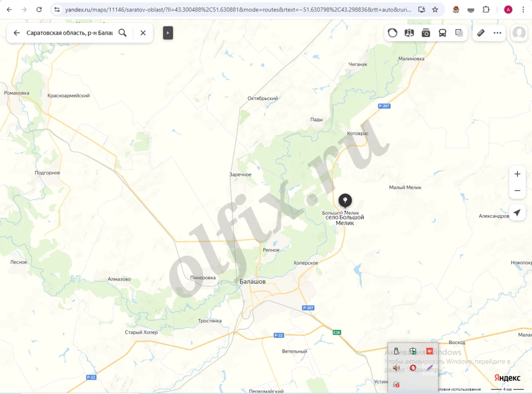Image resolution: width=532 pixels, height=394 pixels.
Task: Click the Саратовская область search field
Action: coord(69,33)
